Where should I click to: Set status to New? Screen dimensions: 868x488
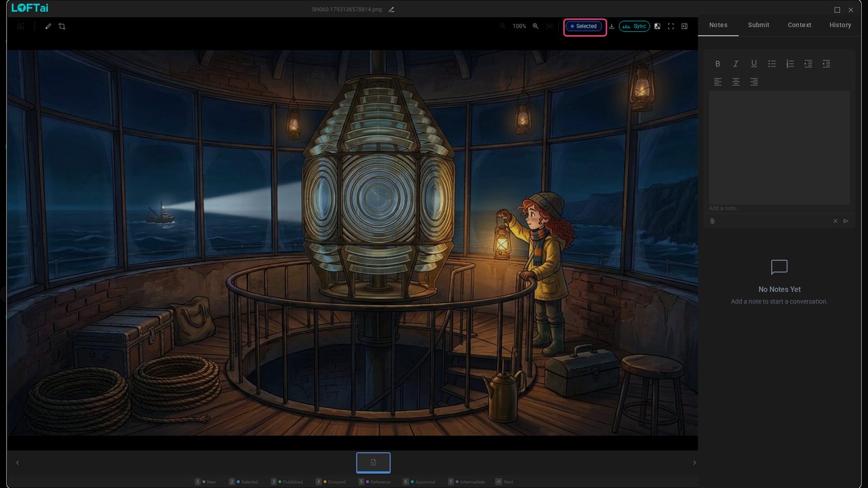click(205, 482)
